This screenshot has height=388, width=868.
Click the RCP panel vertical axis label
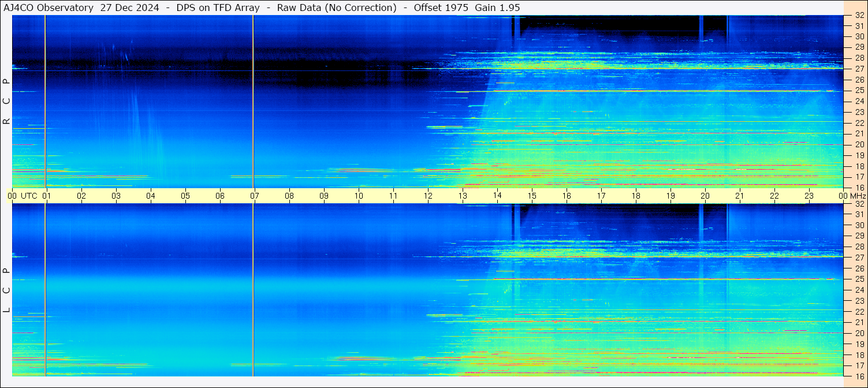click(6, 101)
